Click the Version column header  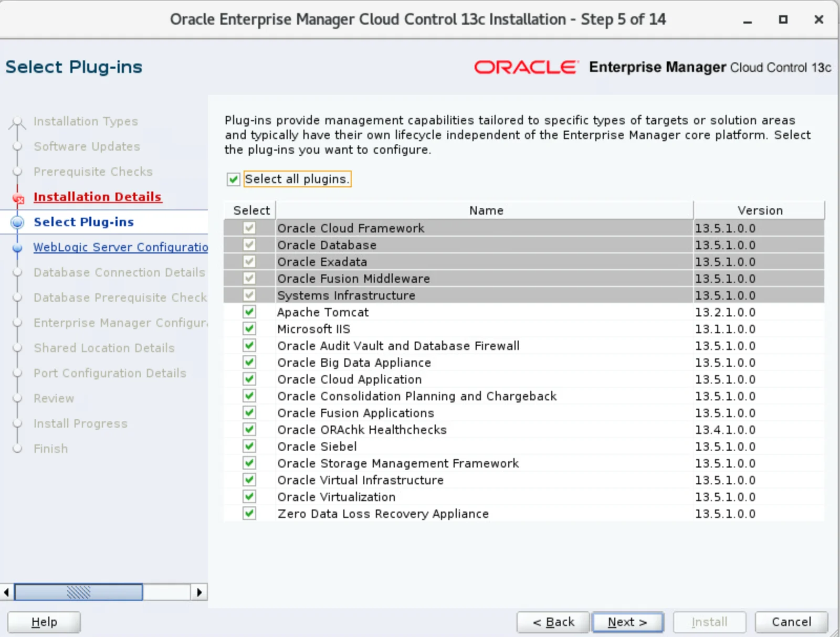pos(759,210)
